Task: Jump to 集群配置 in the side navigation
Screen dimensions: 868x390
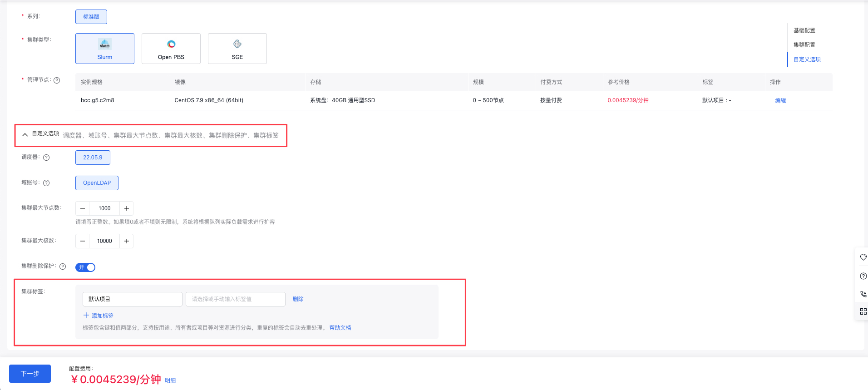Action: [x=804, y=45]
